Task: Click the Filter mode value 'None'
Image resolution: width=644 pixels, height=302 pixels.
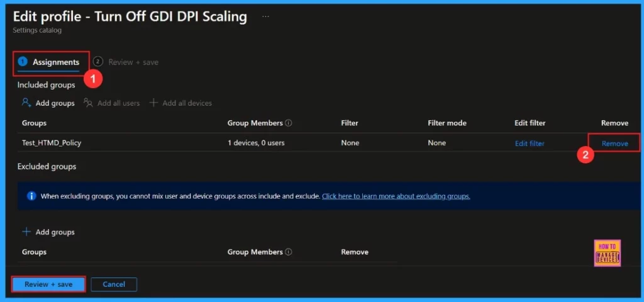Action: 436,143
